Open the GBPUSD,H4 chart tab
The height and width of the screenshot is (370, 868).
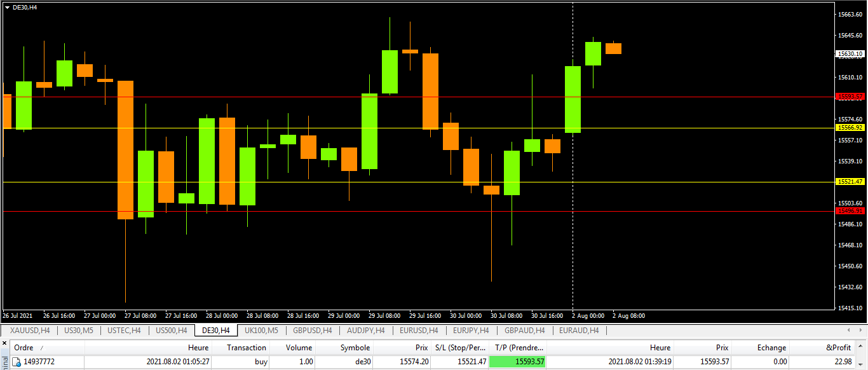(312, 331)
